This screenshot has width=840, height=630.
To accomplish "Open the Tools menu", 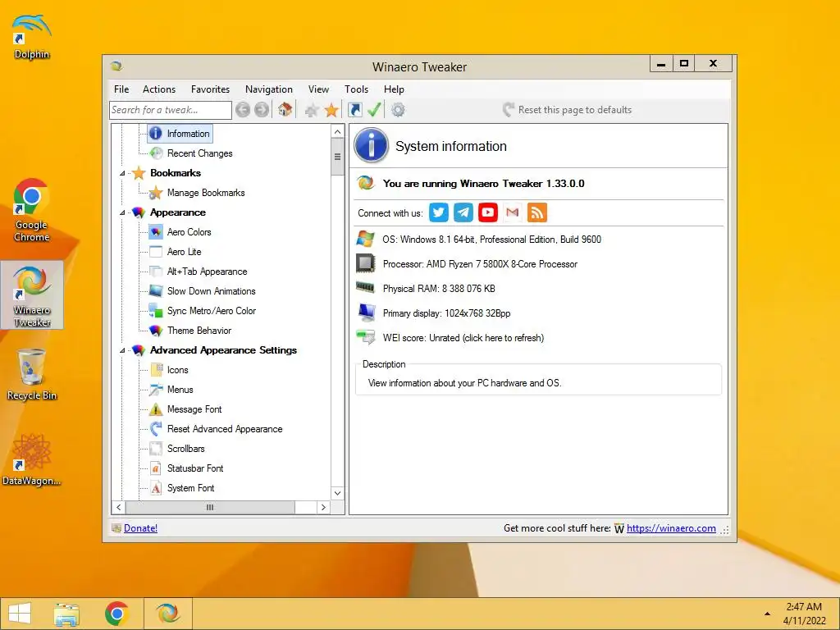I will 356,89.
